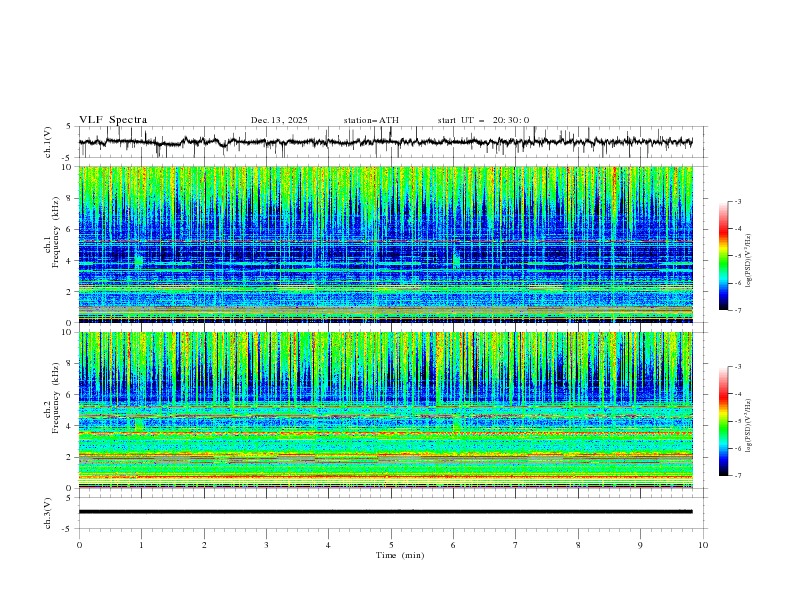The width and height of the screenshot is (792, 612).
Task: Click the upper colorbar "log(PSD)(V²/Hz)" label
Action: (x=749, y=261)
